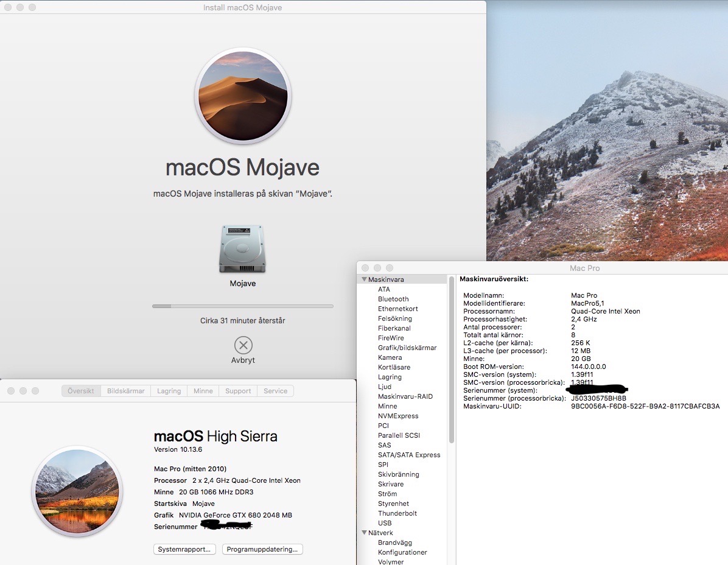Click the Mac Pro sidebar scrollbar

(x=451, y=360)
